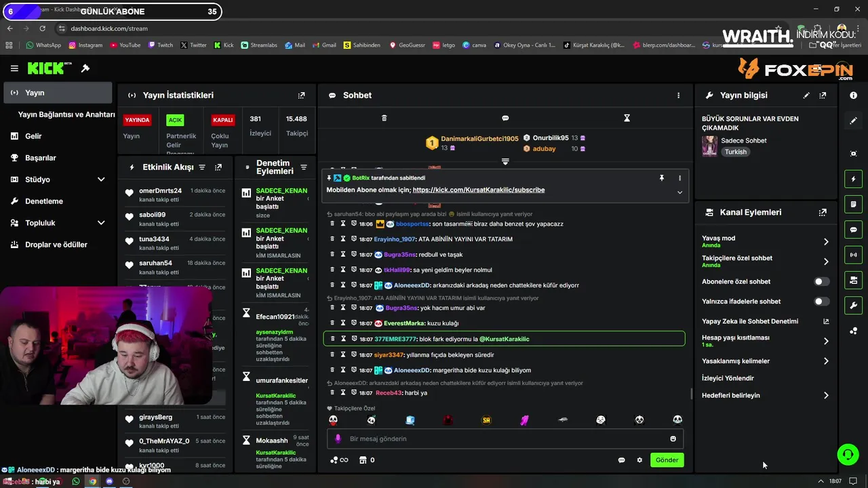Image resolution: width=868 pixels, height=488 pixels.
Task: Toggle the lightning bolt widget in right toolbar
Action: point(853,179)
